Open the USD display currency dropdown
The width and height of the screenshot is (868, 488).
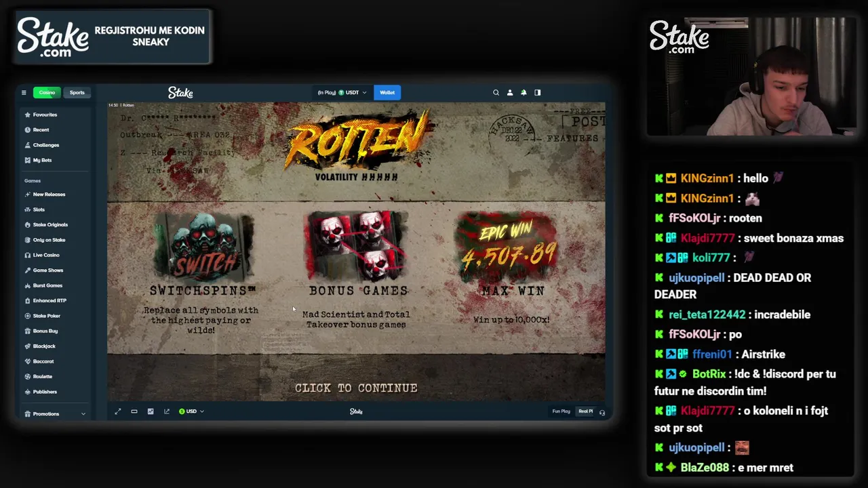(191, 411)
